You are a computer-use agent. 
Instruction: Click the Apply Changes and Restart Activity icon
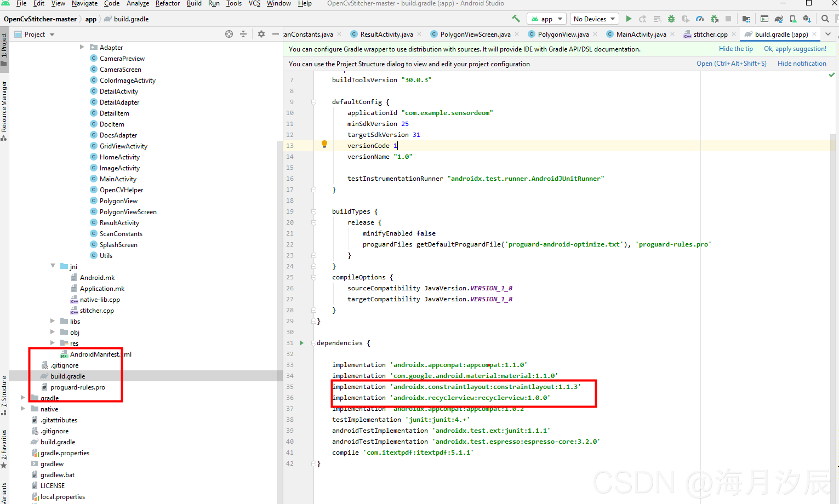[x=642, y=19]
